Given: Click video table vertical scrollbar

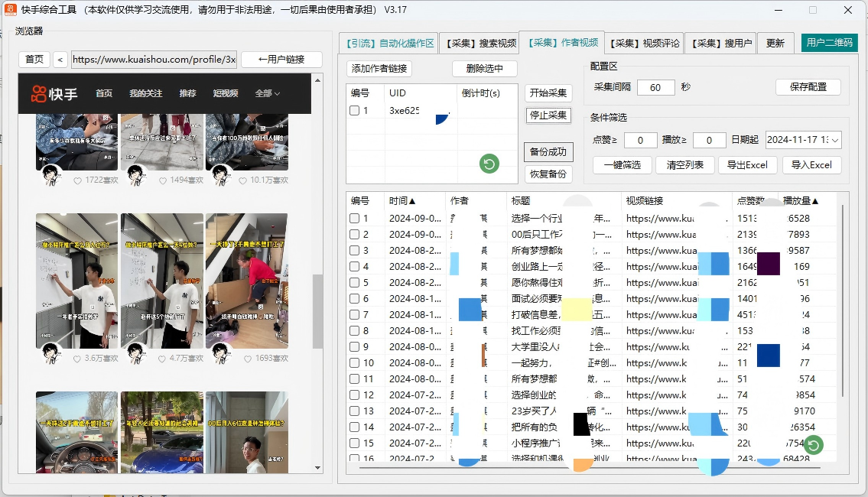Looking at the screenshot, I should point(843,300).
